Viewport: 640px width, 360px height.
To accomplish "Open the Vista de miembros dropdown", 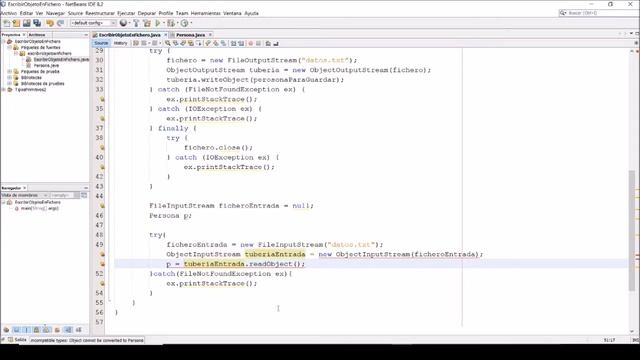I will 24,196.
